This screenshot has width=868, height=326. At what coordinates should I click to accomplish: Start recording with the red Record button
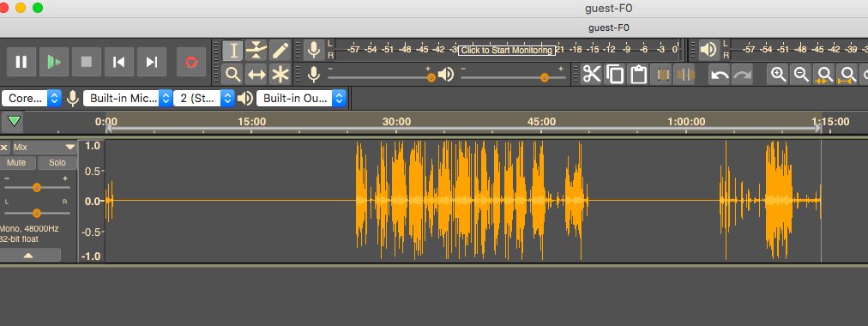(x=191, y=62)
